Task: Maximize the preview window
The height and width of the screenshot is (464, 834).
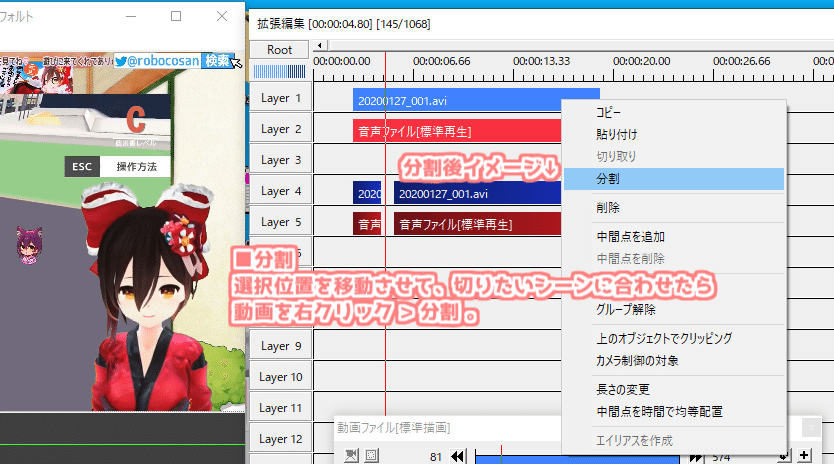Action: pos(176,16)
